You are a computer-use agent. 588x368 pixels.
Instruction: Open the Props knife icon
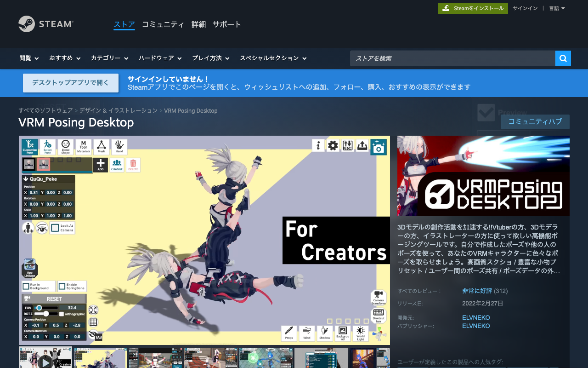coord(289,333)
